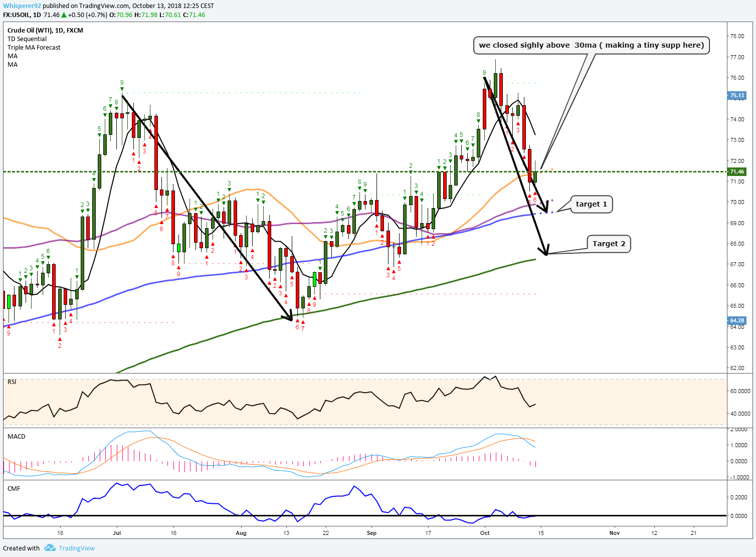Click the 78.00 price axis value
The height and width of the screenshot is (557, 756).
pyautogui.click(x=737, y=36)
